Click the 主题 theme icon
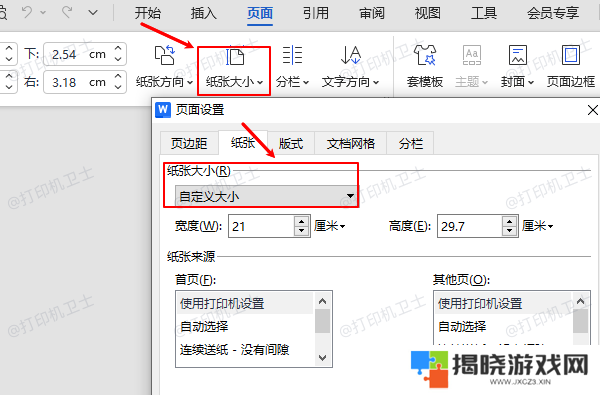 pos(472,55)
